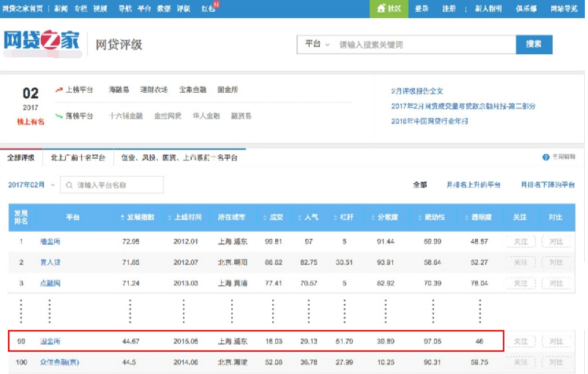Open 数据 in the top navigation
The width and height of the screenshot is (588, 374).
[x=164, y=8]
